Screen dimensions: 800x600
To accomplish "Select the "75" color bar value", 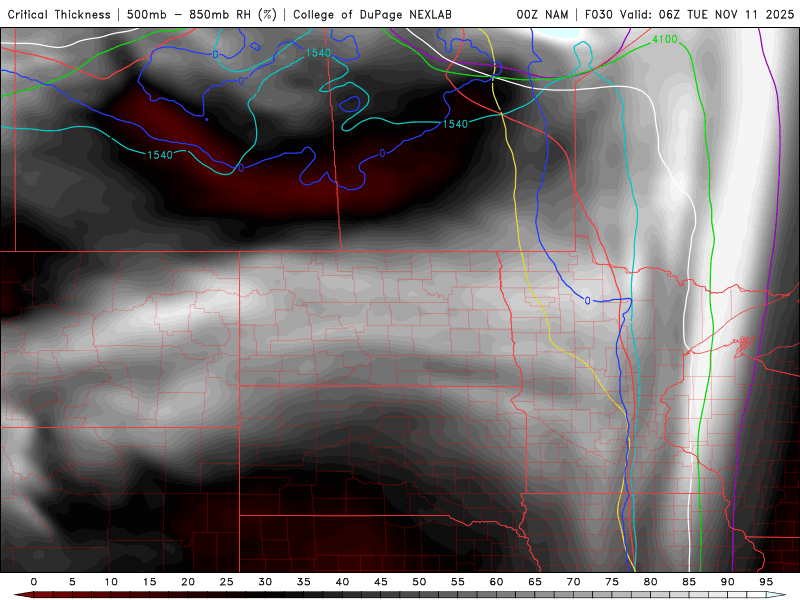I will (x=612, y=582).
